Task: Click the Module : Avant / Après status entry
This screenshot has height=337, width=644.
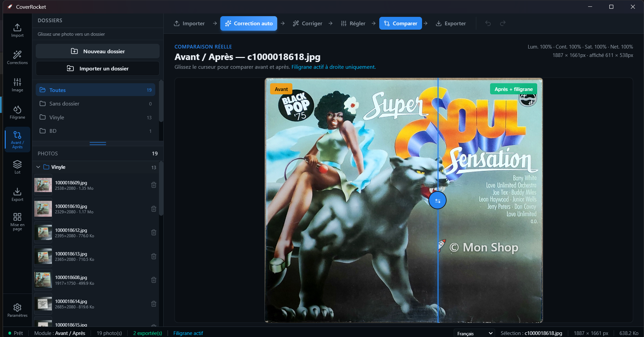Action: (x=60, y=333)
